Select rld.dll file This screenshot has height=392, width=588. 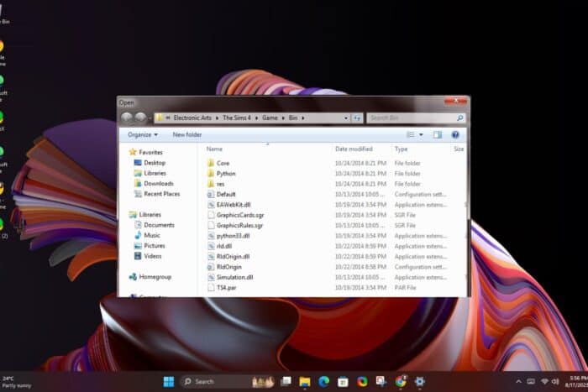pos(224,246)
